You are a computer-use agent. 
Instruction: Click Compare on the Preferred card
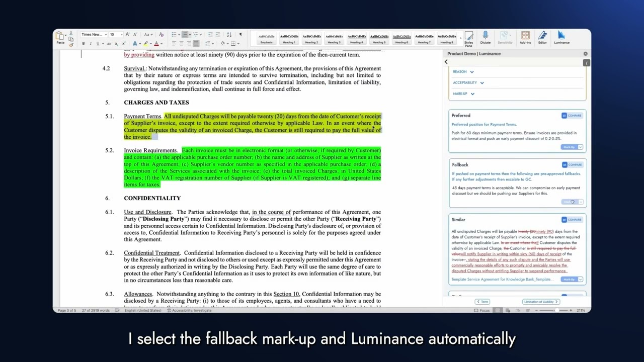572,116
